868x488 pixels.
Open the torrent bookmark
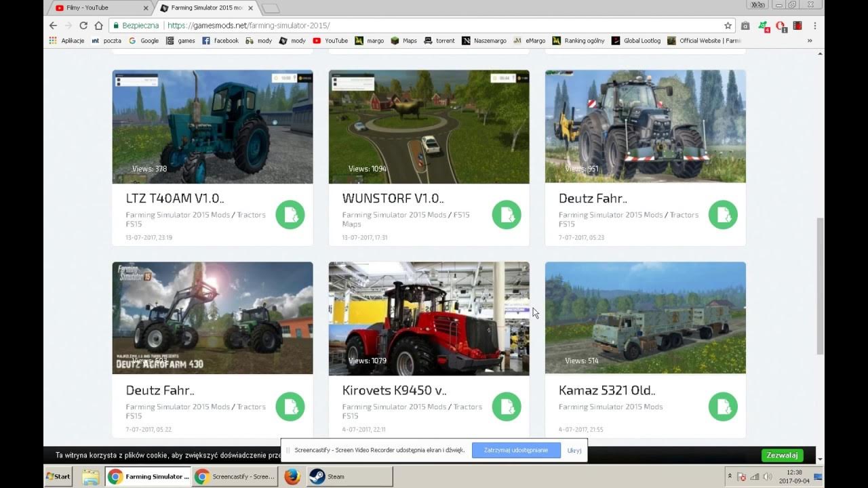coord(439,41)
